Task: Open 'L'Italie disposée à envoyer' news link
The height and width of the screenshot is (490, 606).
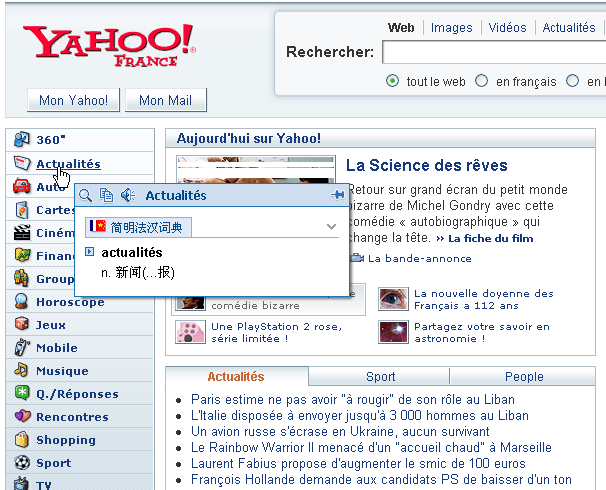Action: pos(360,415)
